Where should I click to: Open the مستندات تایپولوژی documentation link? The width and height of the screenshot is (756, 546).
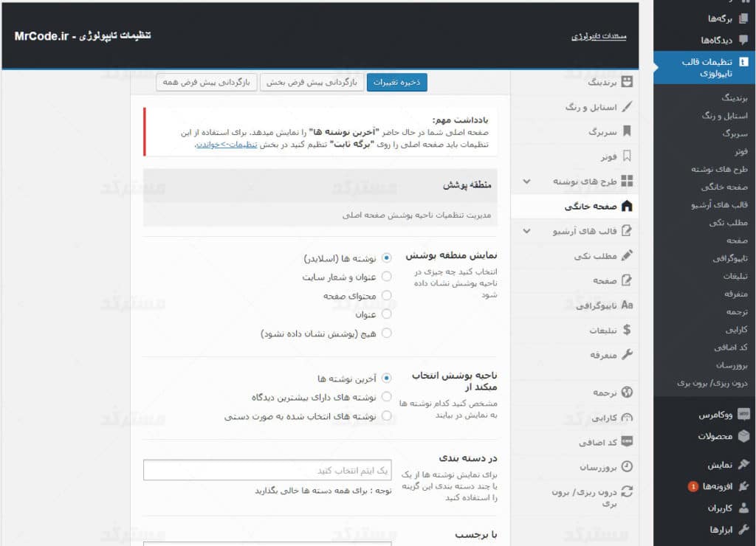pyautogui.click(x=599, y=36)
